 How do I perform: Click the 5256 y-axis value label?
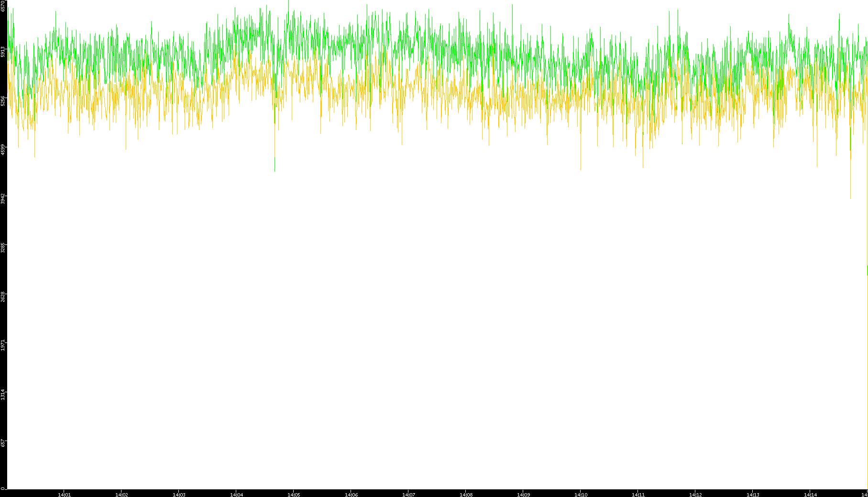point(3,101)
